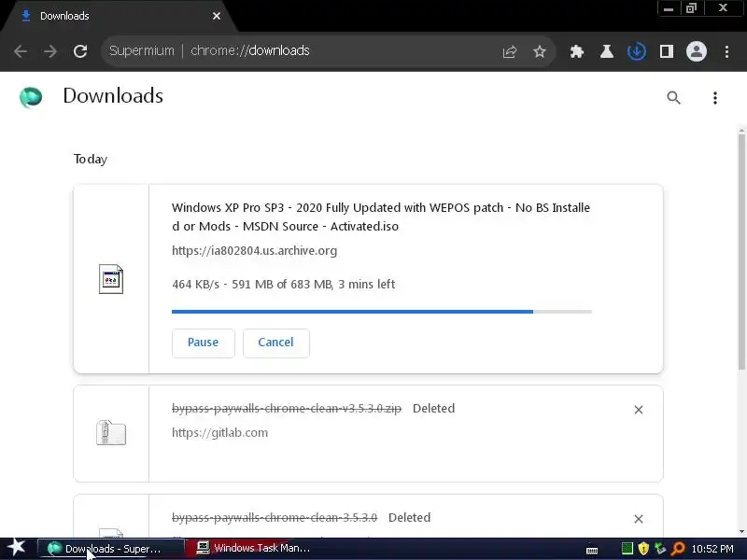747x560 pixels.
Task: Open the Downloads page more-actions menu
Action: pyautogui.click(x=714, y=98)
